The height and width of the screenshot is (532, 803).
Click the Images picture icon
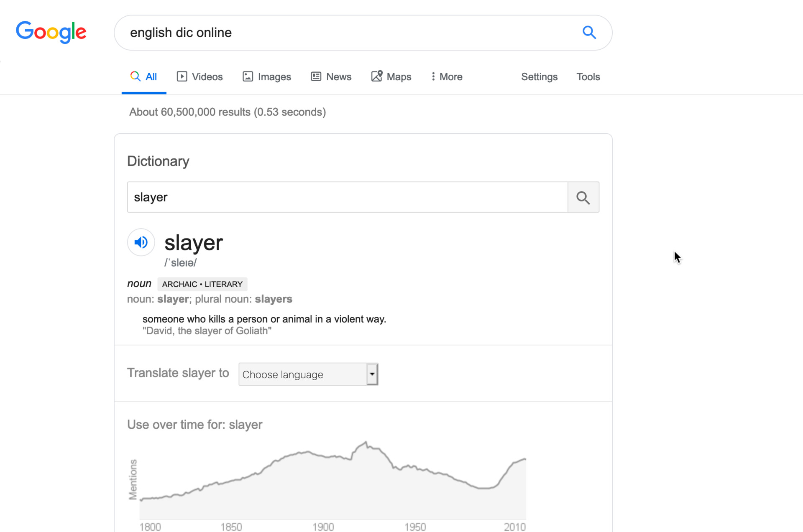[x=248, y=76]
